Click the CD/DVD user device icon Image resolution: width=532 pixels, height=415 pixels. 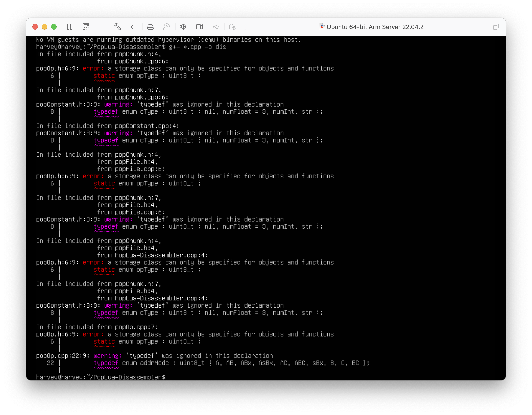[167, 27]
